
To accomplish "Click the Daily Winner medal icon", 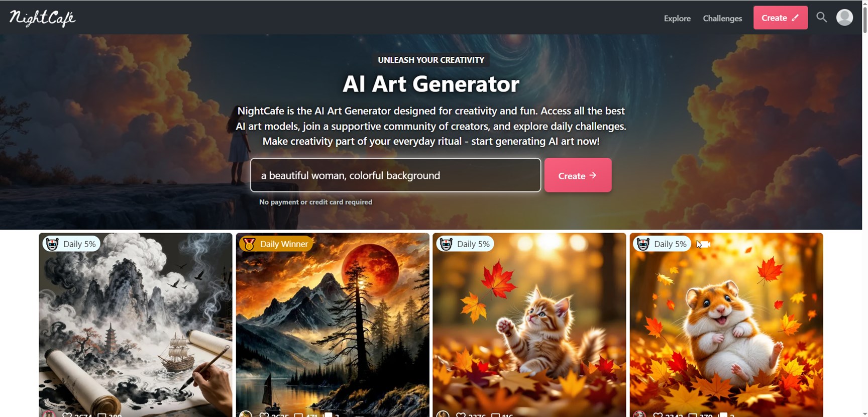I will coord(249,244).
